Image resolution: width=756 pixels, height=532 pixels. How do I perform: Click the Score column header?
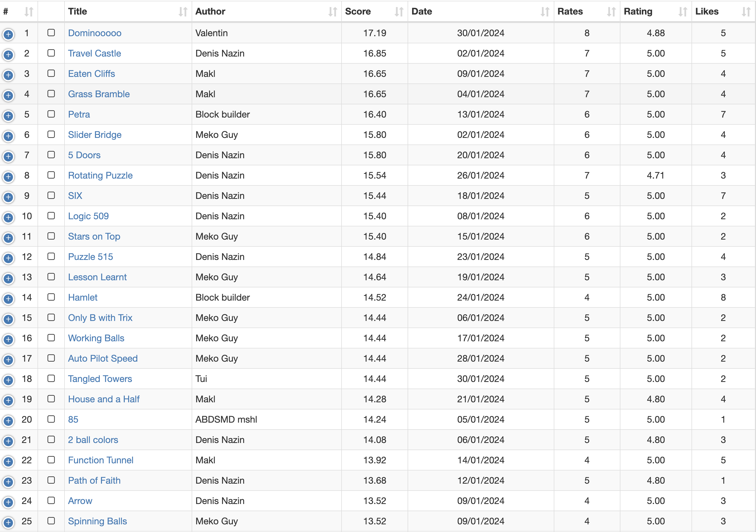click(358, 12)
